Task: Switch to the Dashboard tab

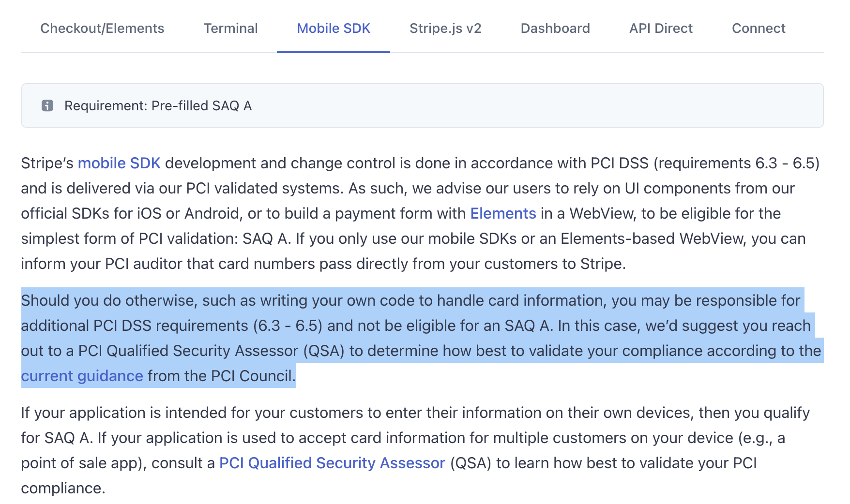Action: (x=555, y=28)
